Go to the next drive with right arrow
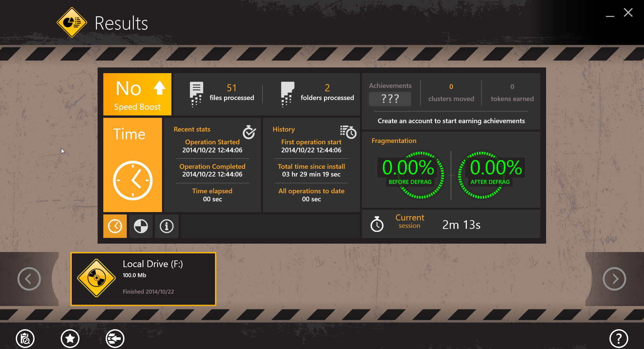 [x=614, y=279]
